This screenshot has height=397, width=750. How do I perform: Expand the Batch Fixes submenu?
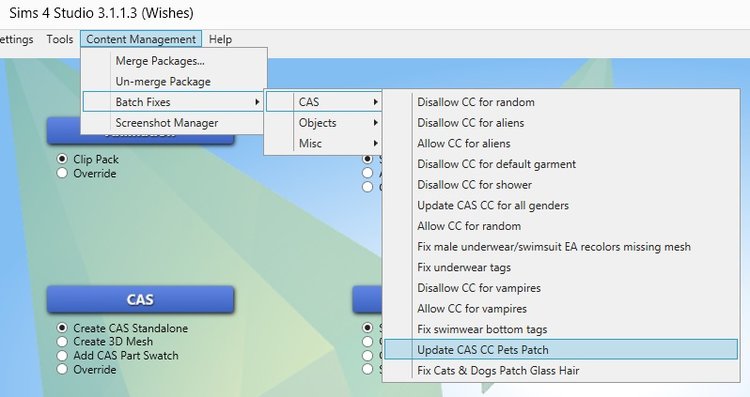[x=173, y=102]
